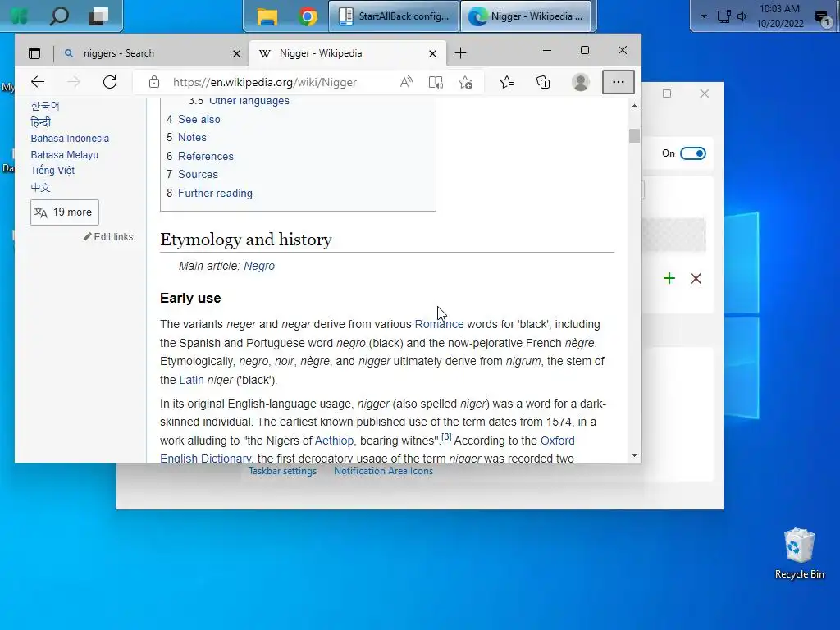Viewport: 840px width, 630px height.
Task: Select the Recycle Bin desktop icon
Action: pyautogui.click(x=799, y=554)
